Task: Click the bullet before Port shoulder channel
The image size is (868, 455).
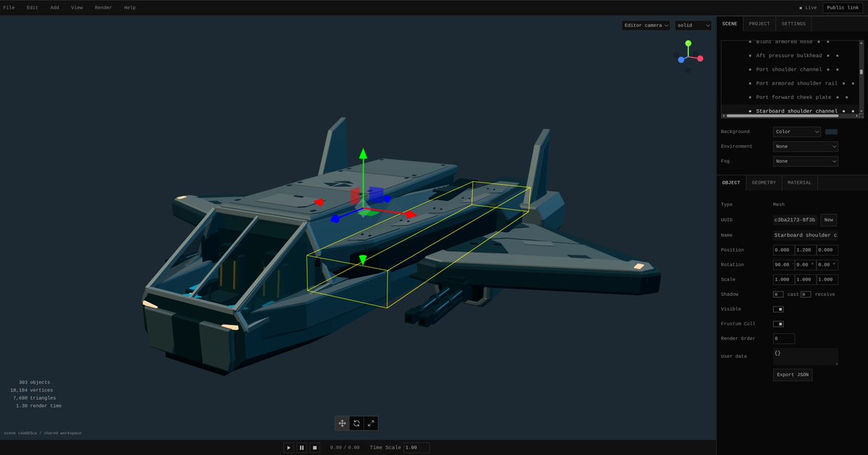Action: [x=750, y=69]
